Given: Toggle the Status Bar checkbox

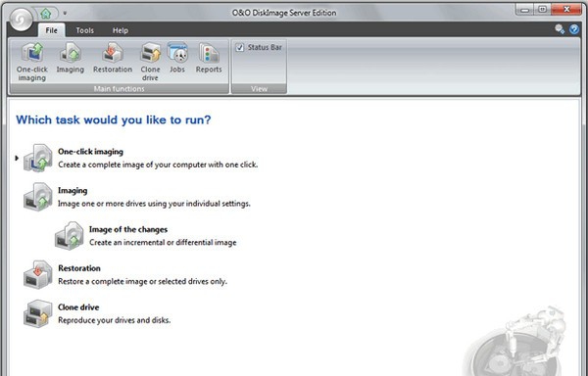Looking at the screenshot, I should pos(240,48).
